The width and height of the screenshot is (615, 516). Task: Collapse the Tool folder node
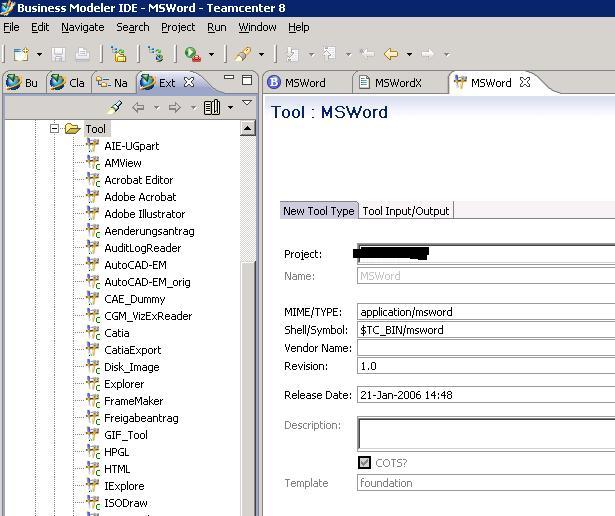point(55,128)
